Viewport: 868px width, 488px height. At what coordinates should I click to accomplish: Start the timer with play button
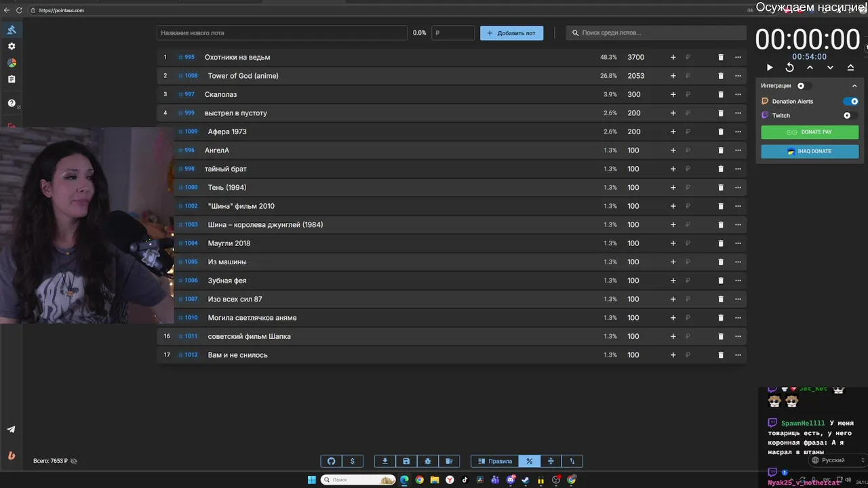click(770, 68)
